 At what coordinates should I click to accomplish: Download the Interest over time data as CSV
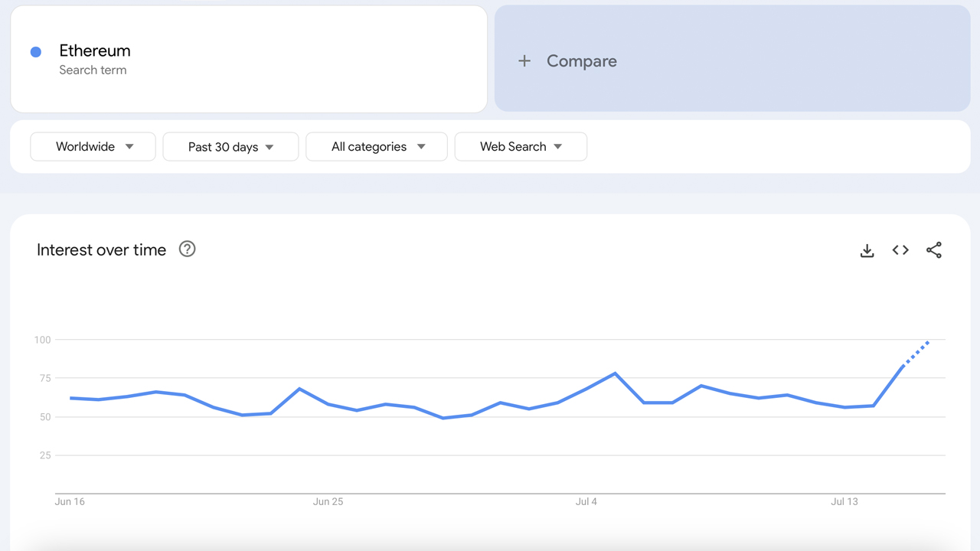click(x=867, y=249)
